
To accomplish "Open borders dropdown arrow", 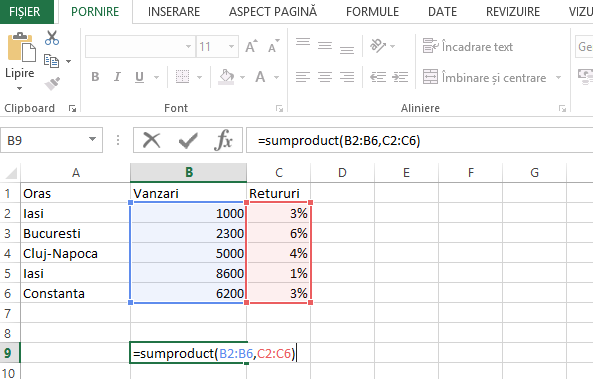I will [199, 78].
